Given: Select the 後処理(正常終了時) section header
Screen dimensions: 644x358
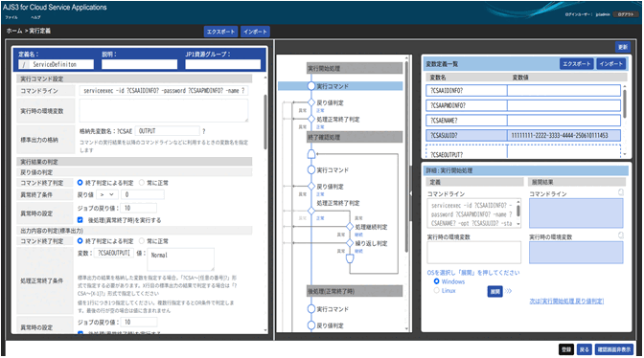Looking at the screenshot, I should pos(355,291).
